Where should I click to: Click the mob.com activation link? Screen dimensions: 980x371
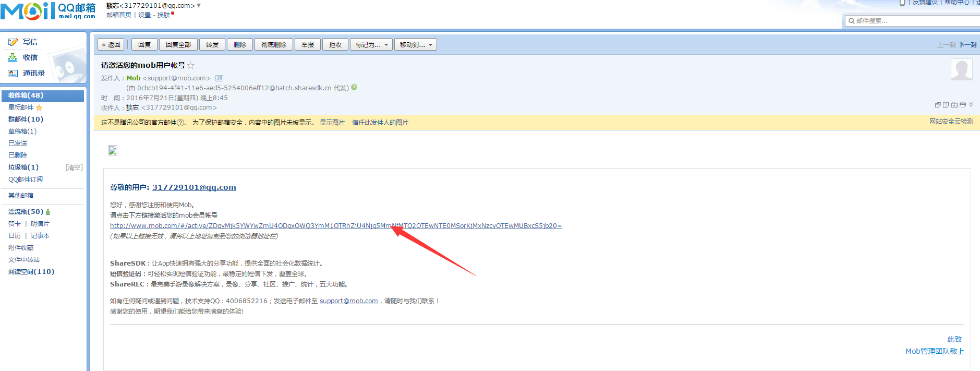336,226
